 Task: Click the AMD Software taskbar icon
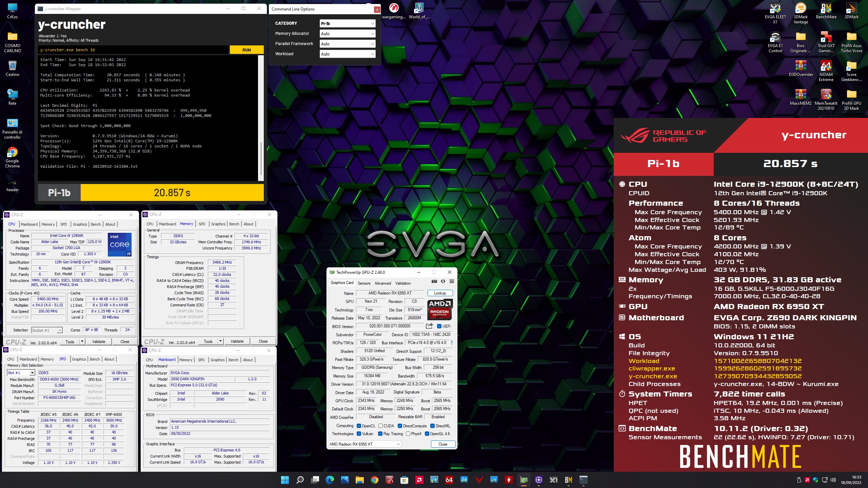coord(419,480)
